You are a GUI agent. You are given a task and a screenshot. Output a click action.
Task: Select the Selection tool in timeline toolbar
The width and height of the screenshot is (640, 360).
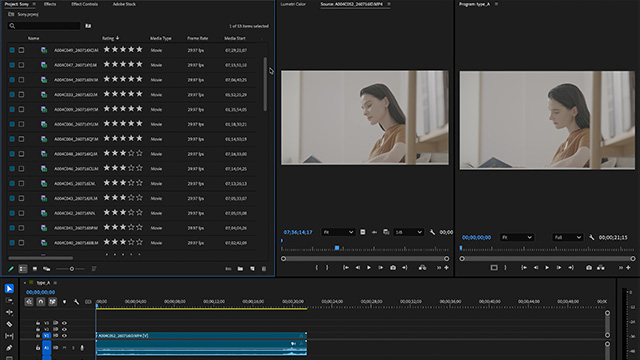click(x=9, y=289)
